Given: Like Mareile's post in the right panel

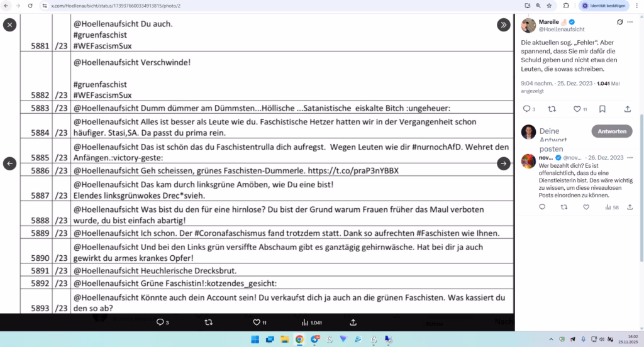Looking at the screenshot, I should (577, 109).
